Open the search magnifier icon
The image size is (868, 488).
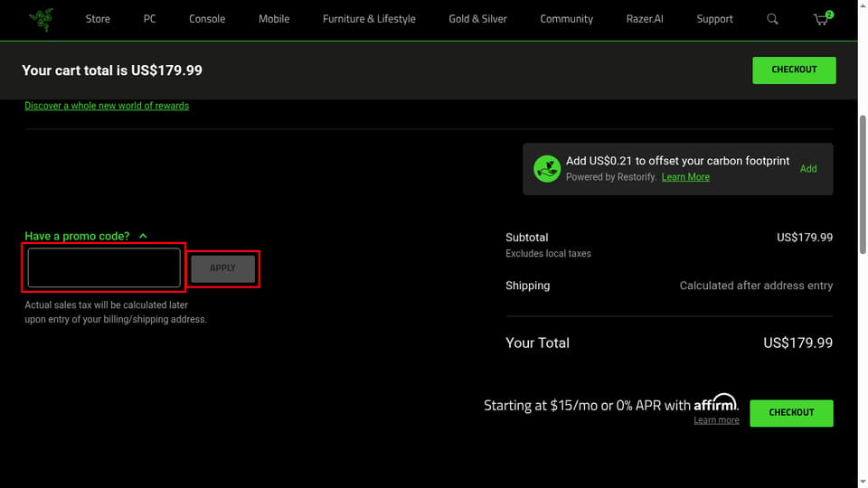pyautogui.click(x=772, y=19)
